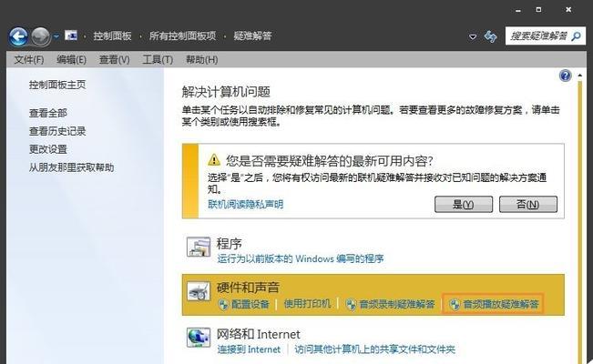Image resolution: width=593 pixels, height=364 pixels.
Task: Expand the address bar history dropdown
Action: [473, 37]
